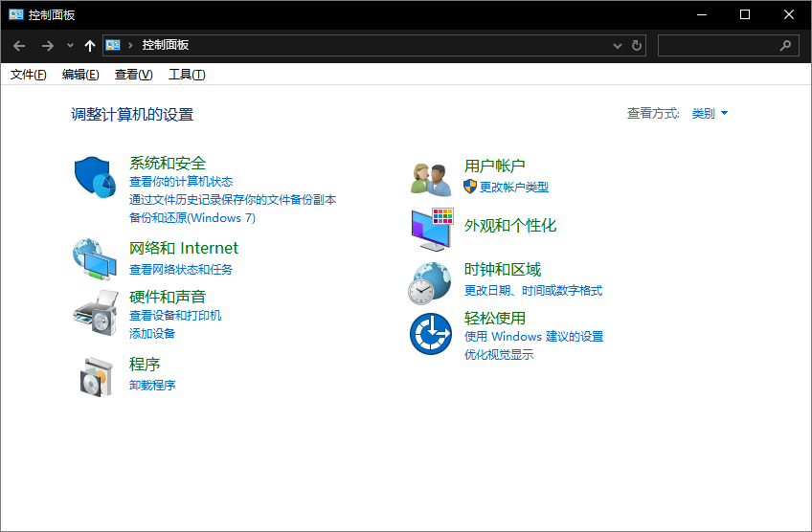This screenshot has width=812, height=532.
Task: Click 更改日期、时间或数字格式 link
Action: pos(532,291)
